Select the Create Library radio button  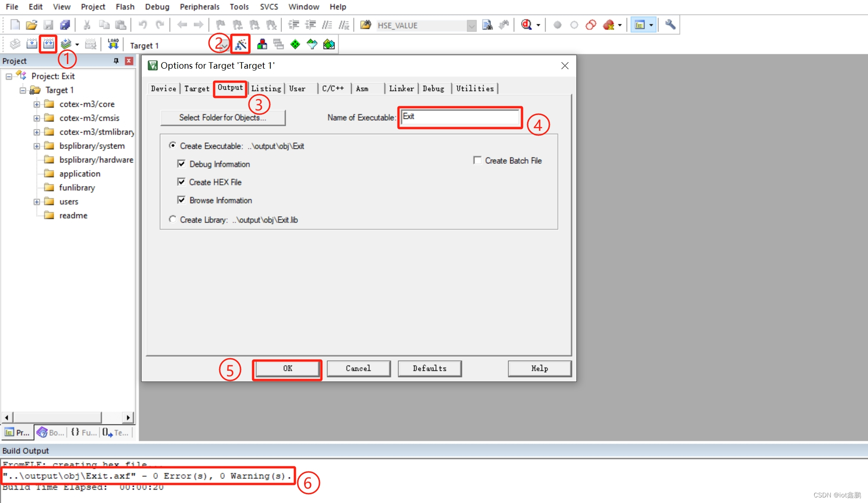click(172, 219)
